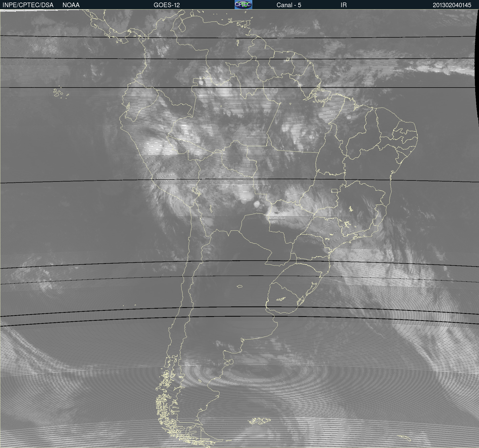Click the INPE/CPTEC/DSA header text
Screen dimensions: 479x448
(x=28, y=5)
